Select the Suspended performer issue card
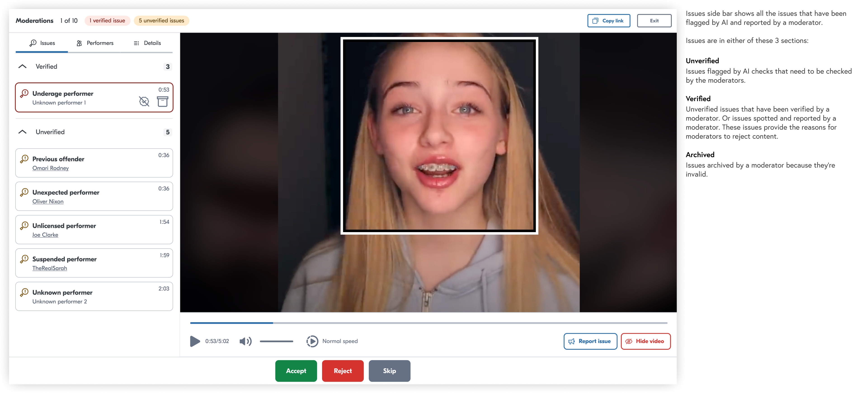Viewport: 868px width, 406px height. tap(94, 263)
